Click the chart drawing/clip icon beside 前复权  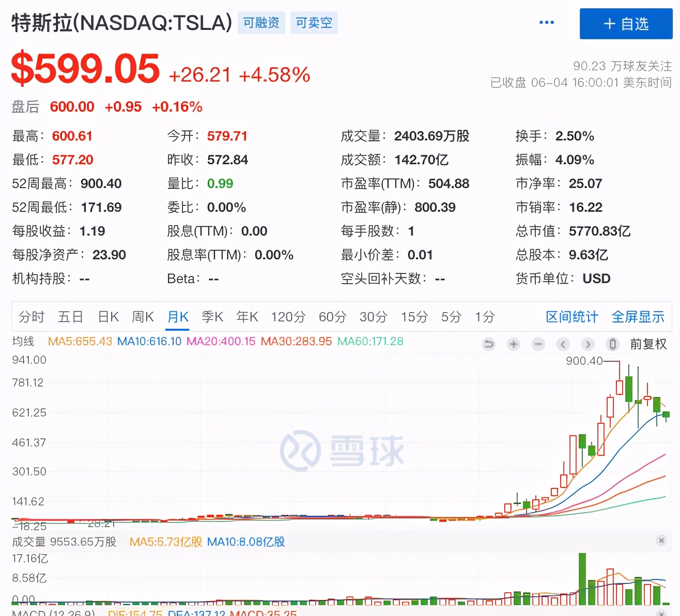click(x=612, y=344)
